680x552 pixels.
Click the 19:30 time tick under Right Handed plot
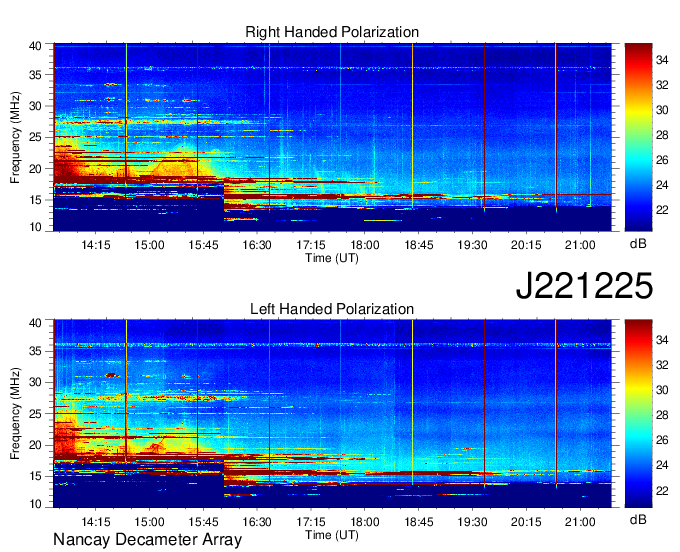tap(472, 245)
